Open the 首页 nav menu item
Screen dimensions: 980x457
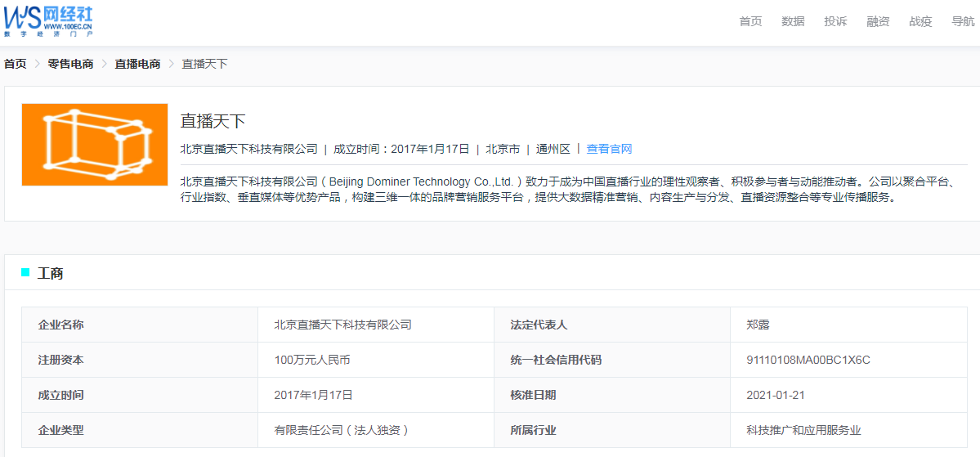point(750,21)
